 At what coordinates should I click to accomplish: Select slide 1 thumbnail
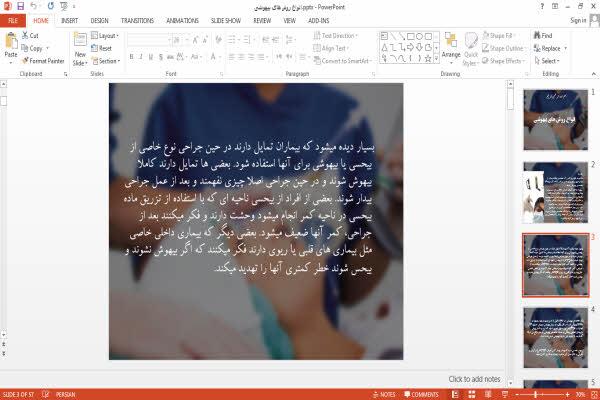point(556,119)
